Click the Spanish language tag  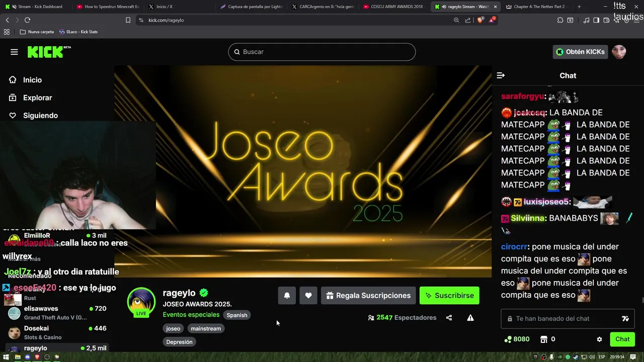tap(237, 315)
